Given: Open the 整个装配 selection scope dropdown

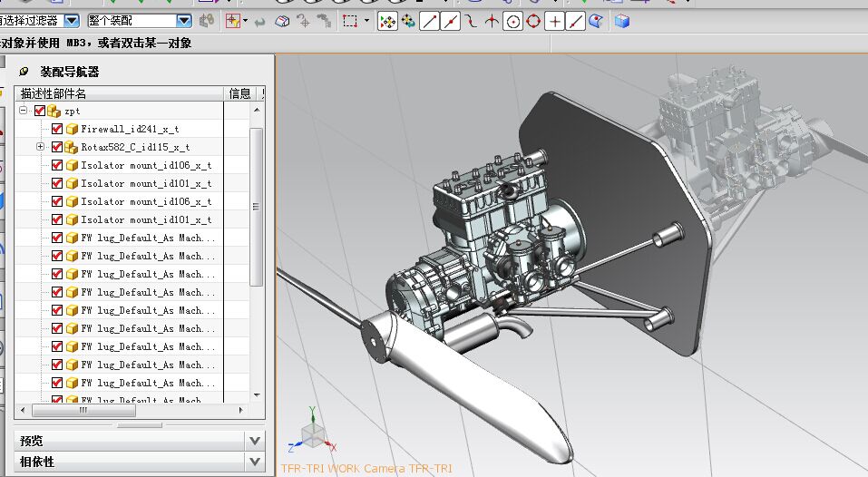Looking at the screenshot, I should point(183,20).
